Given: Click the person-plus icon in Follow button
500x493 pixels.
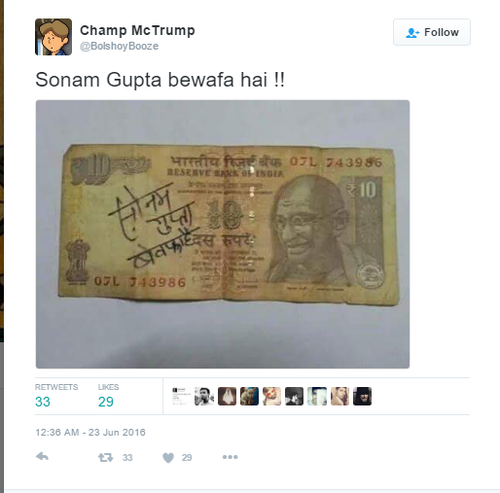Looking at the screenshot, I should pyautogui.click(x=412, y=33).
